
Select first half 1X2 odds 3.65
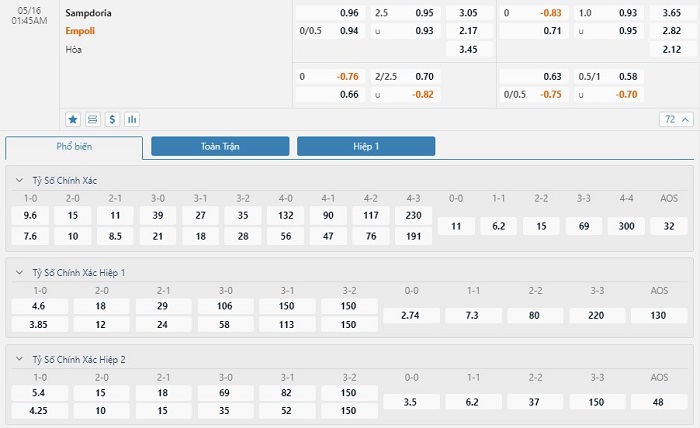click(x=672, y=13)
